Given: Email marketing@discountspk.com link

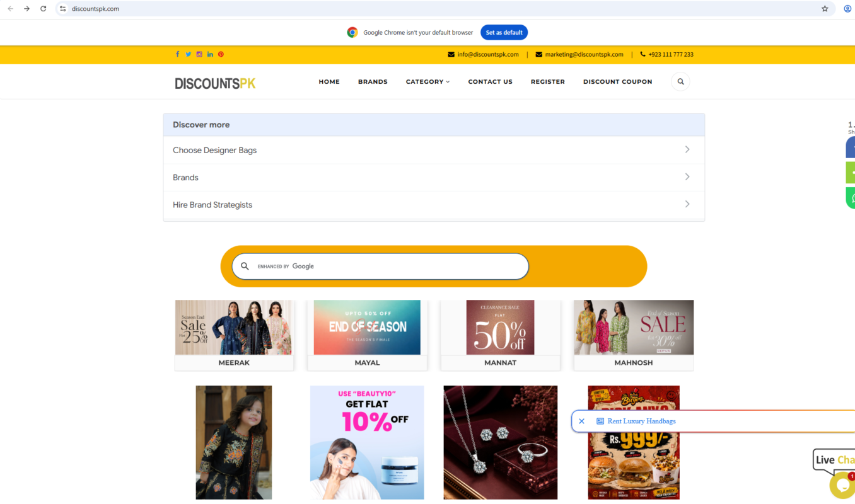Looking at the screenshot, I should point(579,54).
